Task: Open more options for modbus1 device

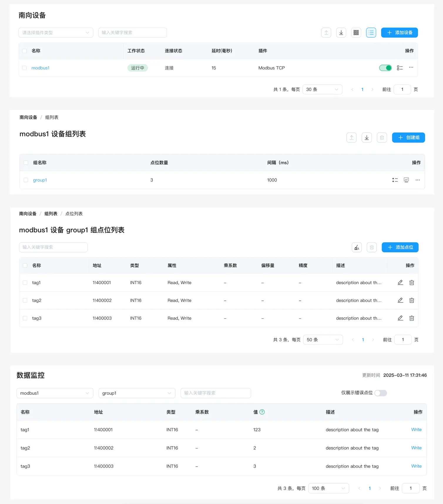Action: click(x=411, y=68)
